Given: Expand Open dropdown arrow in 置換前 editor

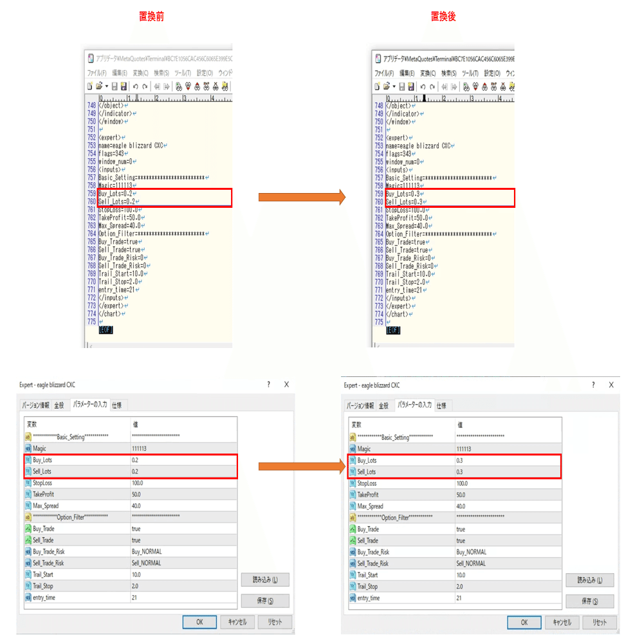Looking at the screenshot, I should [106, 86].
